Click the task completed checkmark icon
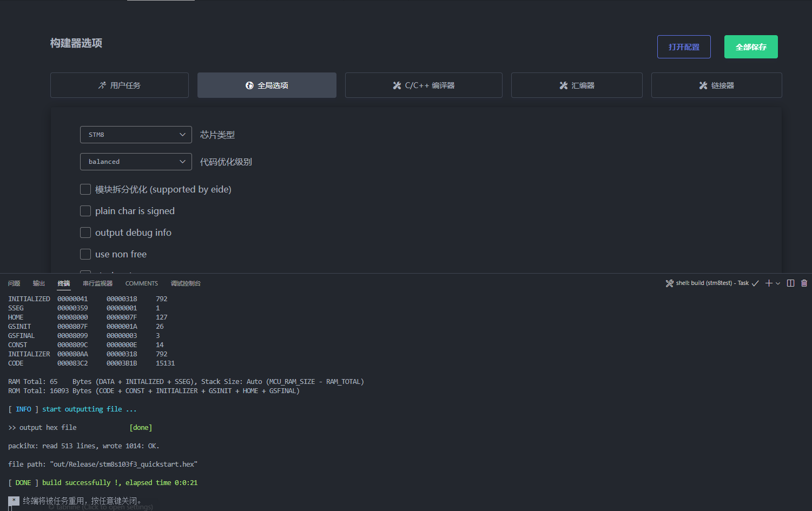 click(x=755, y=283)
